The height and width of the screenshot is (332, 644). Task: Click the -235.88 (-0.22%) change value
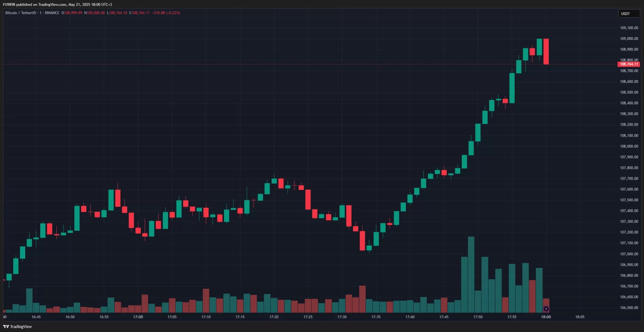tap(166, 13)
